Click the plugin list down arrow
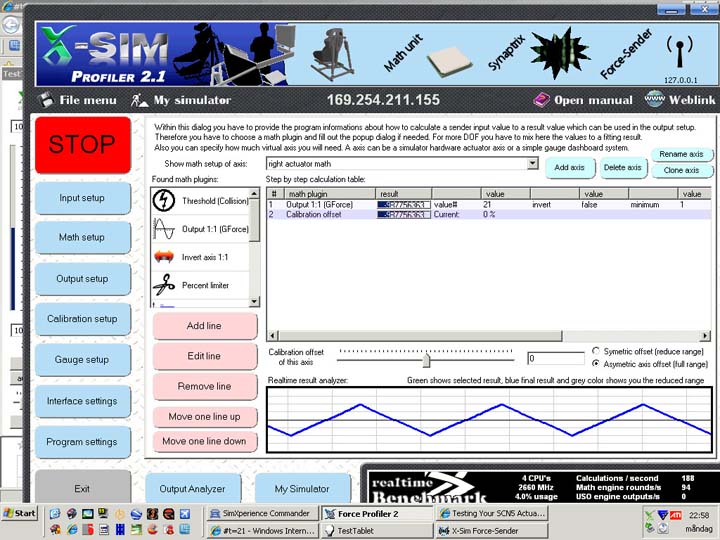 [x=254, y=302]
